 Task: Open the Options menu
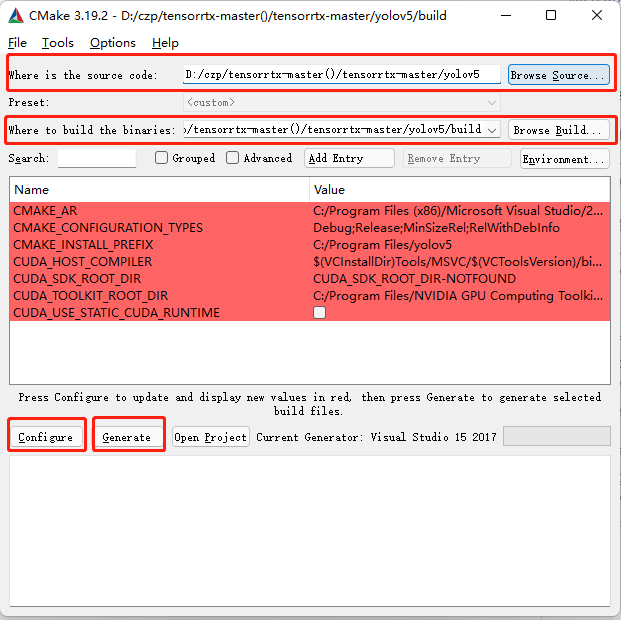pos(113,43)
